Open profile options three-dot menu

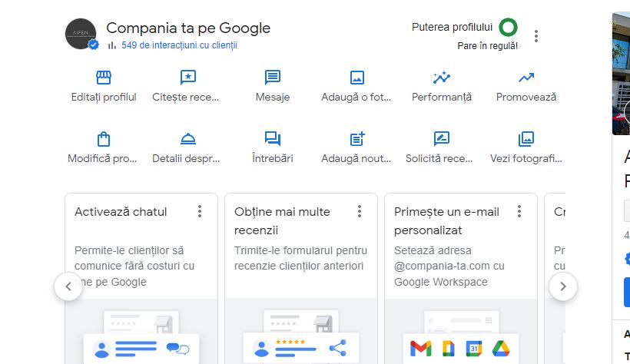point(536,36)
